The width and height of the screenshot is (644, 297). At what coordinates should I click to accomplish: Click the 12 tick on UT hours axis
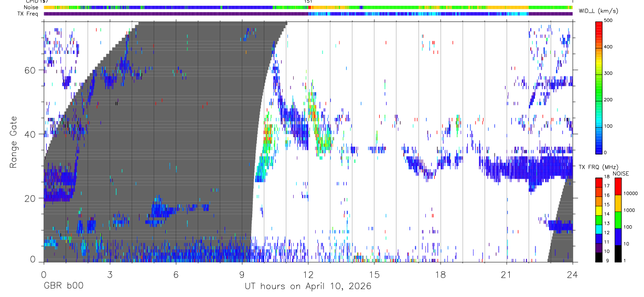(x=308, y=274)
